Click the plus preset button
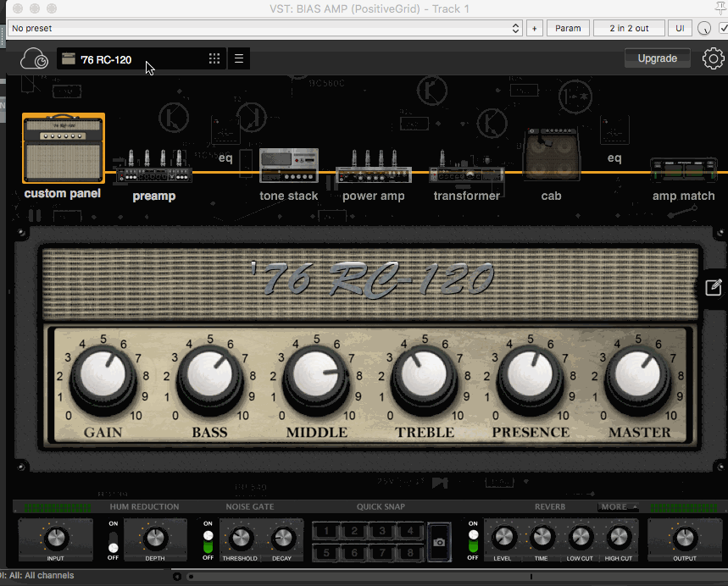Screen dimensions: 728x586 [x=535, y=28]
